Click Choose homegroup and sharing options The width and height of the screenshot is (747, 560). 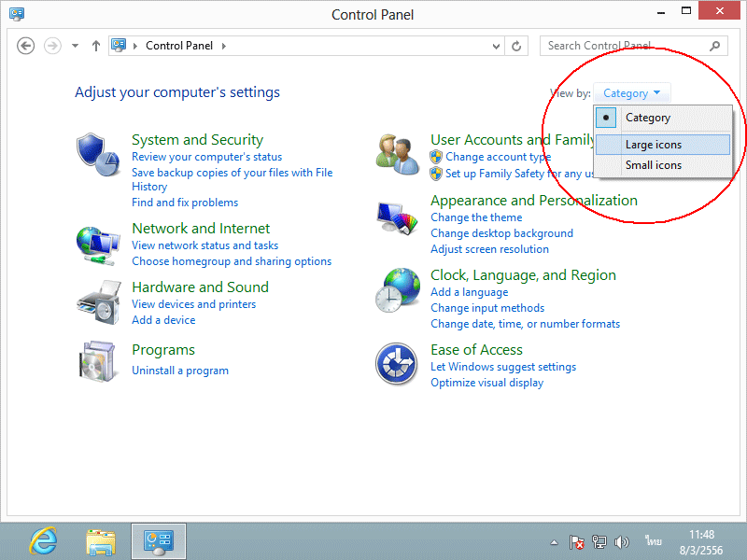tap(232, 261)
